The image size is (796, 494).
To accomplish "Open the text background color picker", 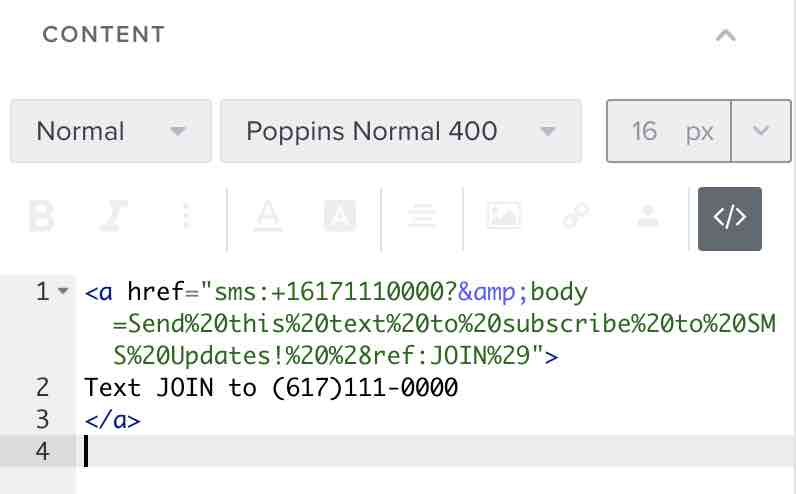I will click(x=340, y=216).
